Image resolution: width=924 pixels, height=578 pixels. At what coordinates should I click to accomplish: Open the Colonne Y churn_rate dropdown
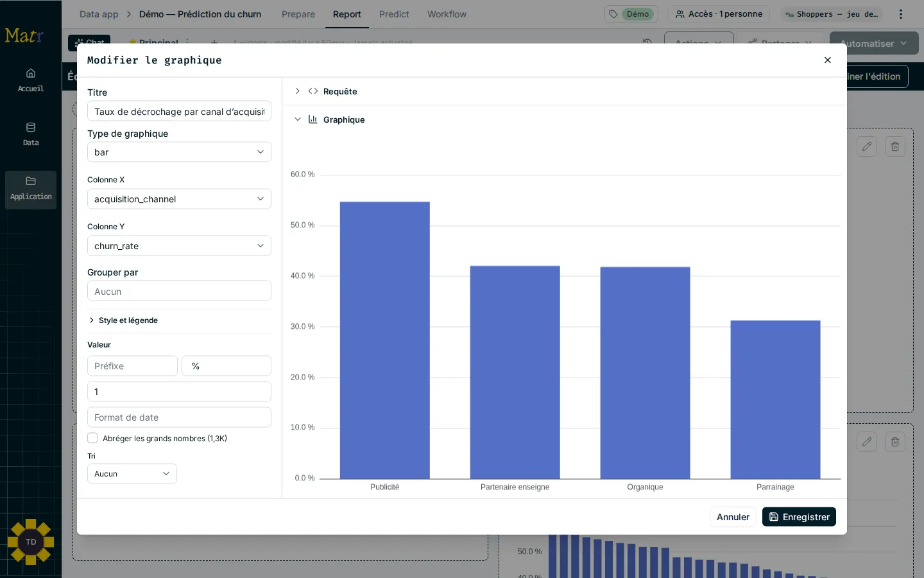pos(179,246)
